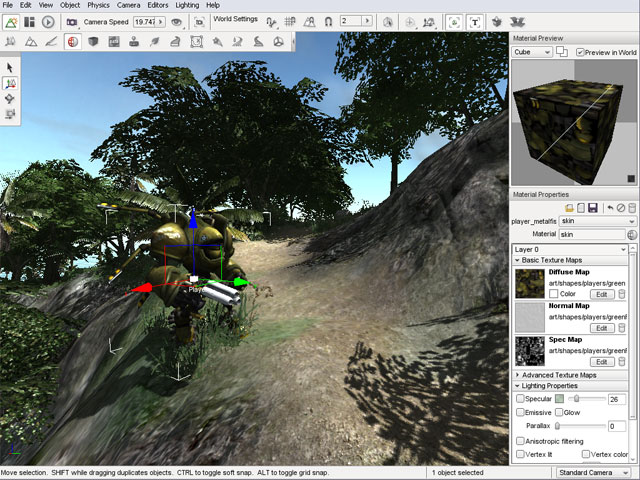Image resolution: width=640 pixels, height=480 pixels.
Task: Open the Lighting menu
Action: tap(185, 5)
